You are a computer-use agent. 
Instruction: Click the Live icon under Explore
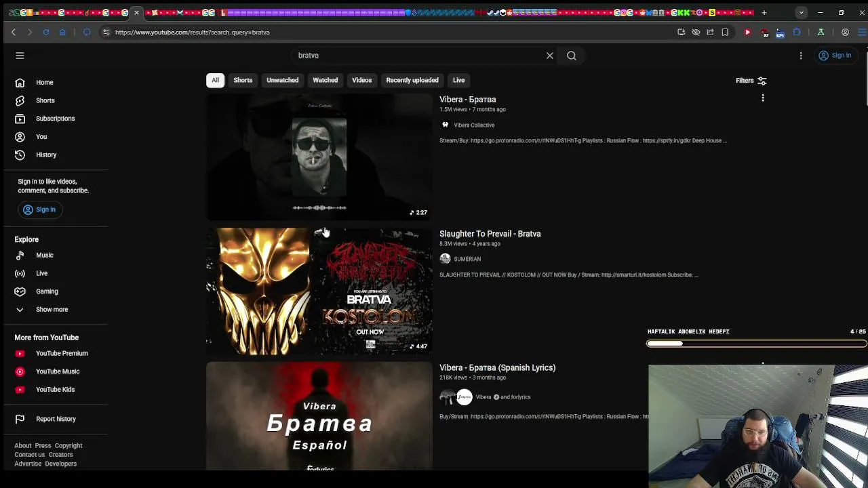point(20,273)
